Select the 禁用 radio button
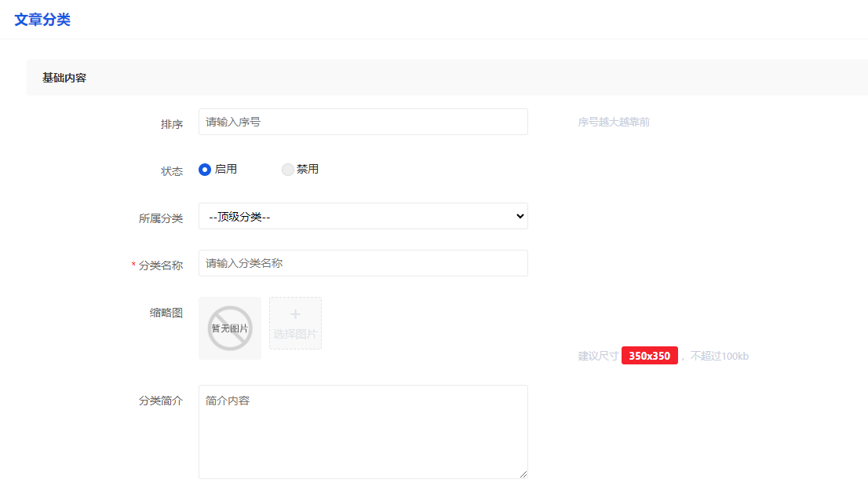 (x=288, y=170)
